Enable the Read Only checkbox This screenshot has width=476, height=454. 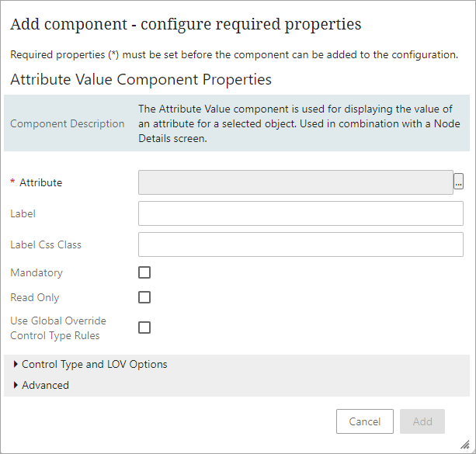pos(144,297)
